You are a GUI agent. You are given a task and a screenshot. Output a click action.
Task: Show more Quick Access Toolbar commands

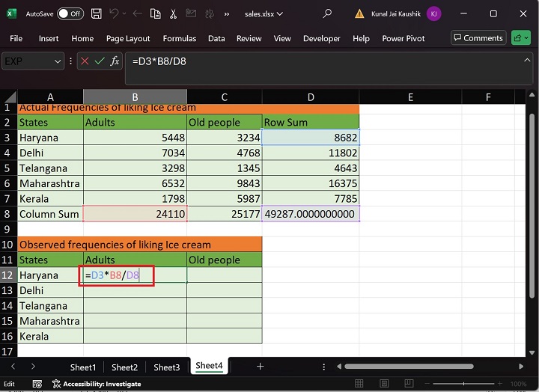[x=227, y=13]
